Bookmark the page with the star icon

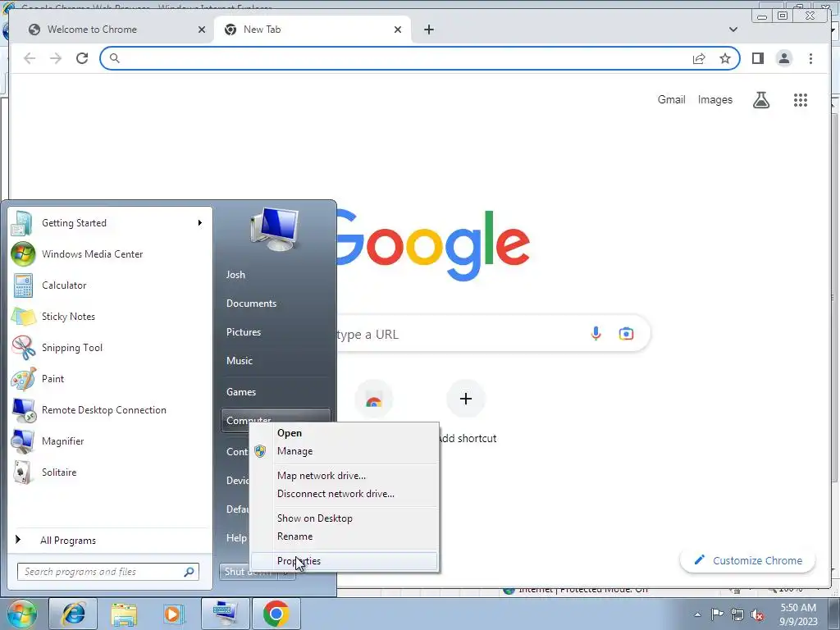pyautogui.click(x=725, y=58)
